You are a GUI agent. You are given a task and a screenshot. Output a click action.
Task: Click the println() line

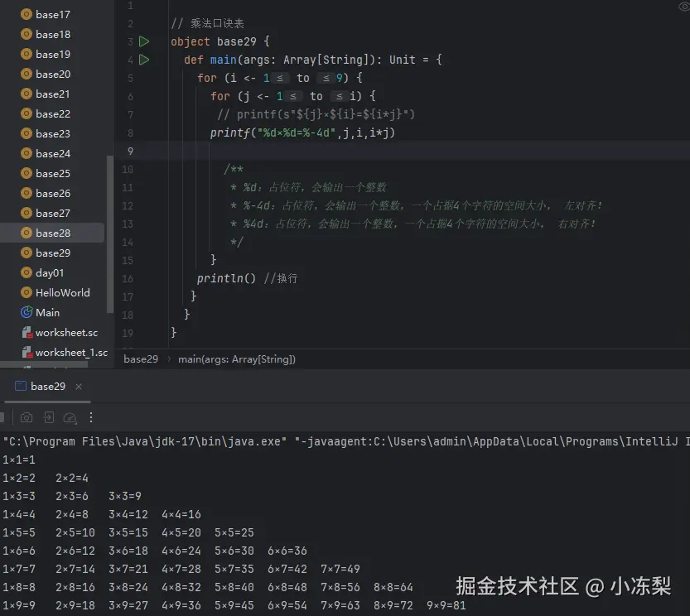point(248,278)
